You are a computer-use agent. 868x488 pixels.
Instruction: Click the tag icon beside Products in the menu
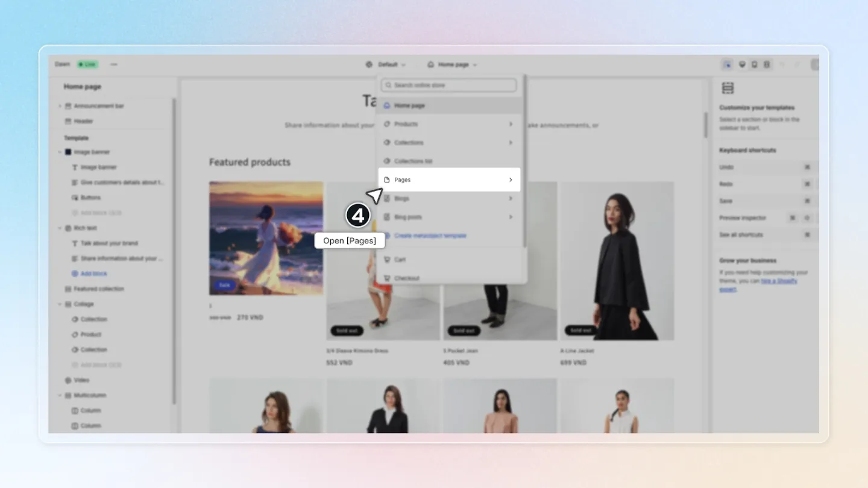pos(387,124)
